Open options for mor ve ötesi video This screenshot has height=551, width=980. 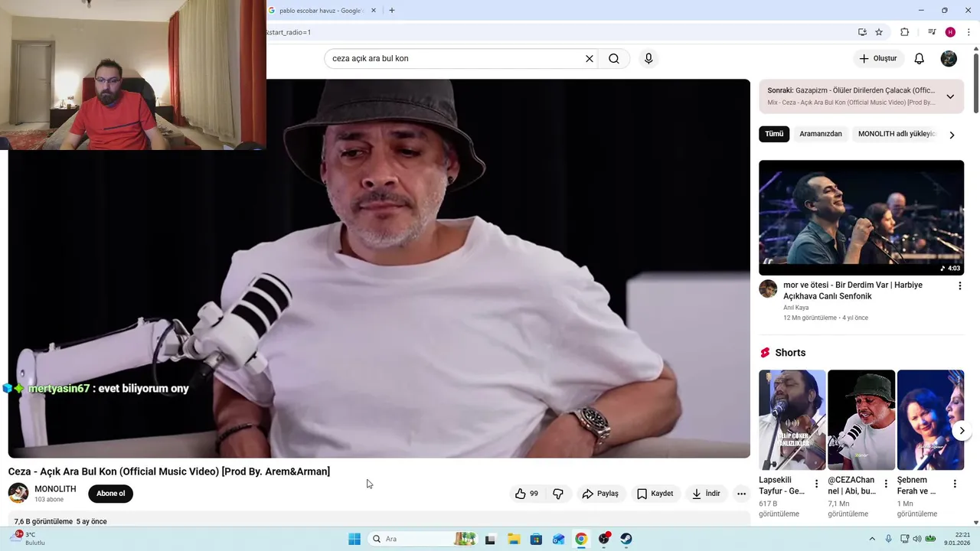(959, 286)
